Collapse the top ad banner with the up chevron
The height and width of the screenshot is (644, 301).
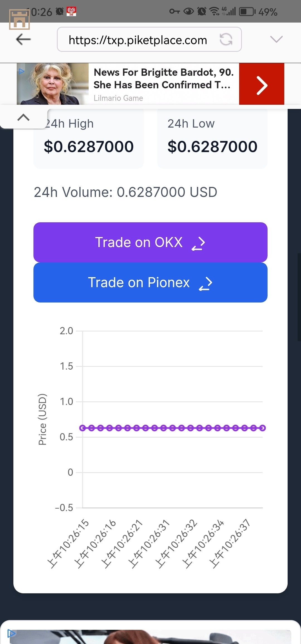tap(23, 117)
